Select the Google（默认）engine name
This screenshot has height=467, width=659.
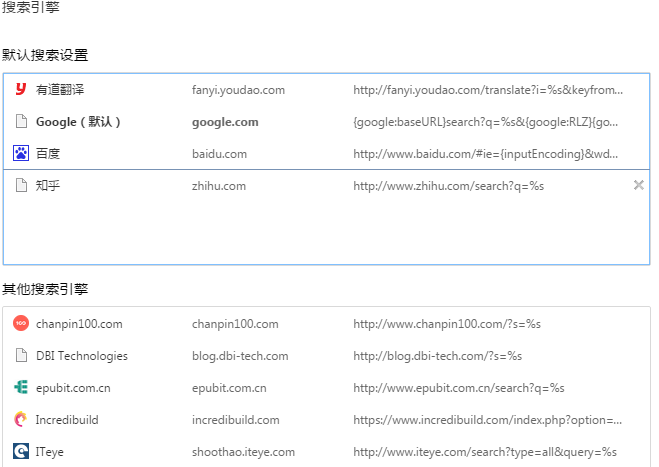[78, 122]
